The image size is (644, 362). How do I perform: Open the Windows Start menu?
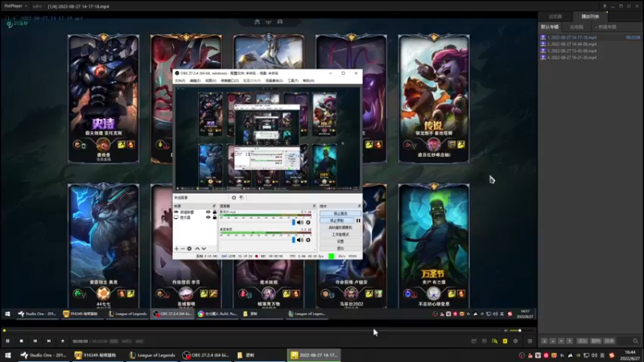(7, 356)
